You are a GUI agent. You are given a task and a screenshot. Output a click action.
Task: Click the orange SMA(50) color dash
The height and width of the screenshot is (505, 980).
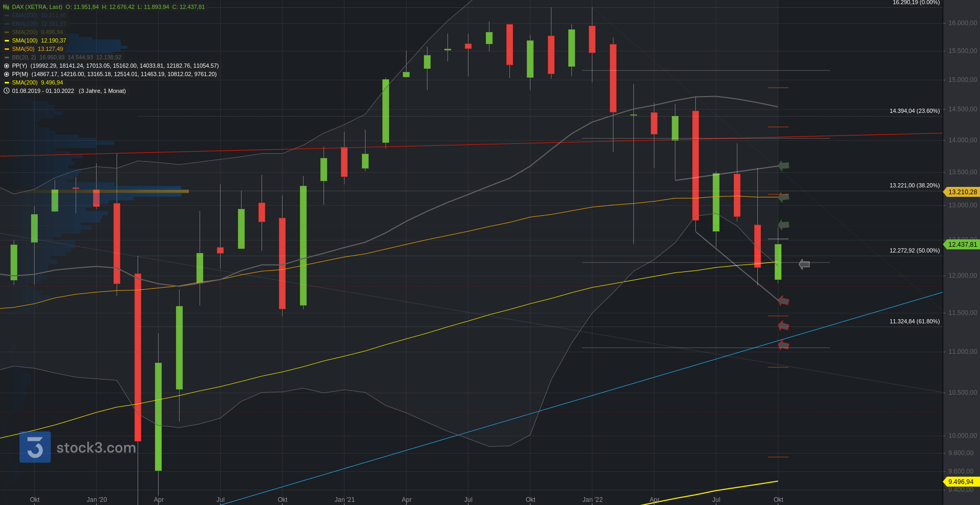click(x=7, y=49)
